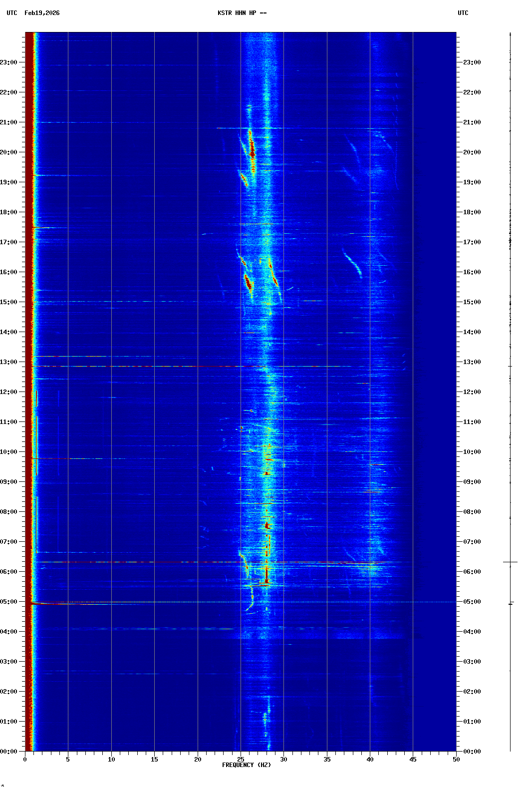Click the 10 tick on frequency axis
The width and height of the screenshot is (532, 791).
111,759
